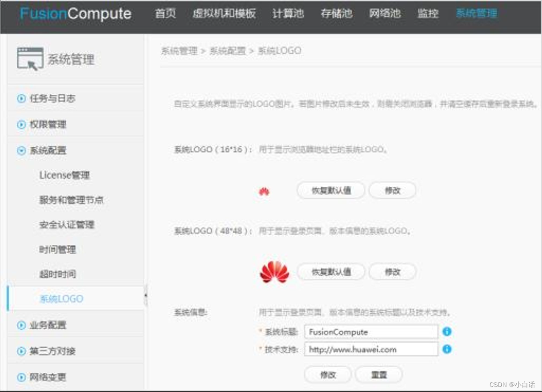Click the 任务与日志 sidebar label
This screenshot has height=392, width=542.
pos(52,98)
